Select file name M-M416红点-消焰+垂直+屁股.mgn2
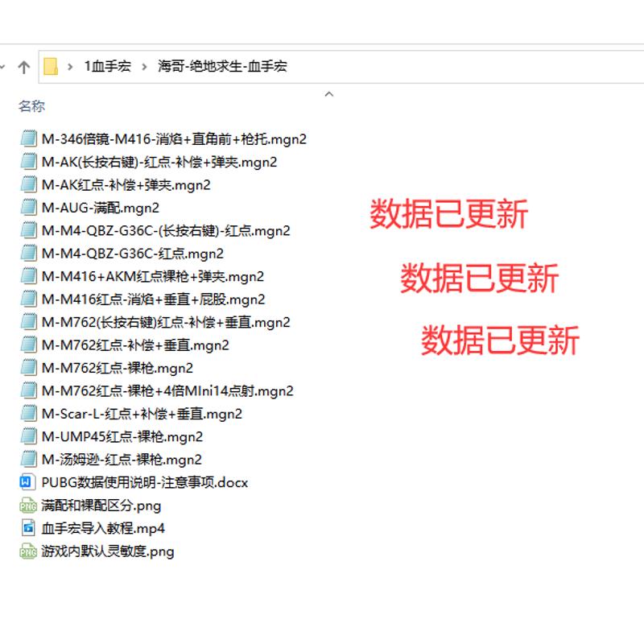Screen dimensions: 644x644 (153, 299)
